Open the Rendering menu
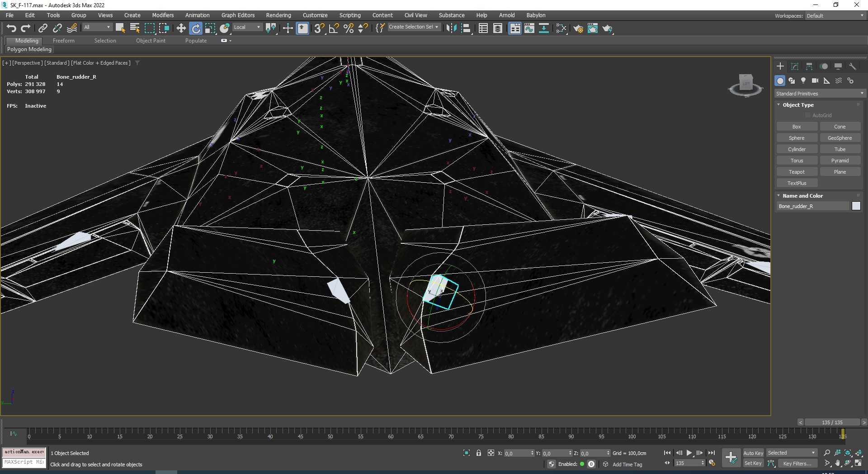Screen dimensions: 868x474 (x=278, y=15)
